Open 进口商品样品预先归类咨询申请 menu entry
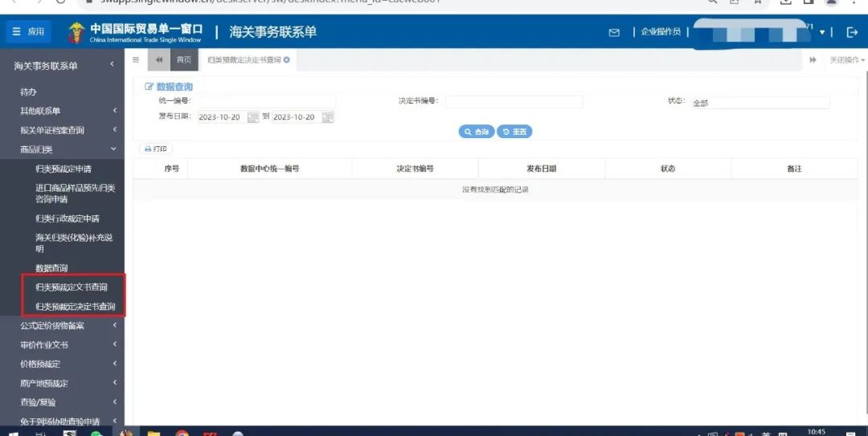 tap(75, 193)
